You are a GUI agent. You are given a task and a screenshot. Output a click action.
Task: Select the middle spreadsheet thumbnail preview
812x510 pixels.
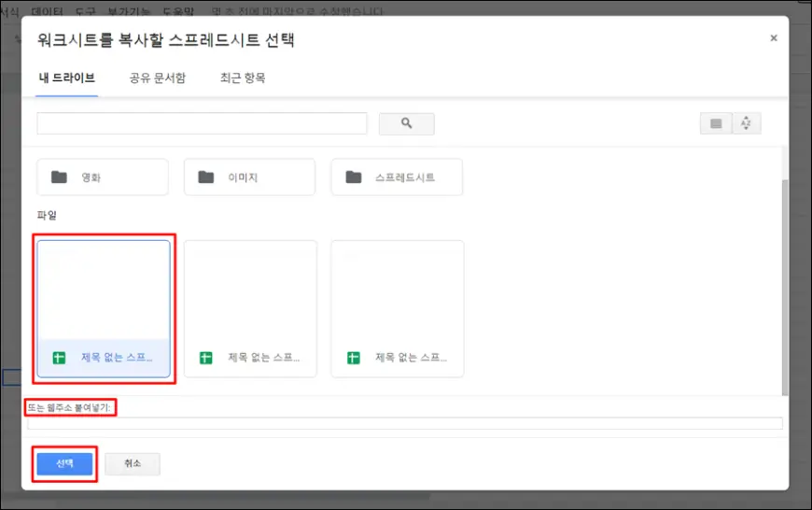point(250,290)
